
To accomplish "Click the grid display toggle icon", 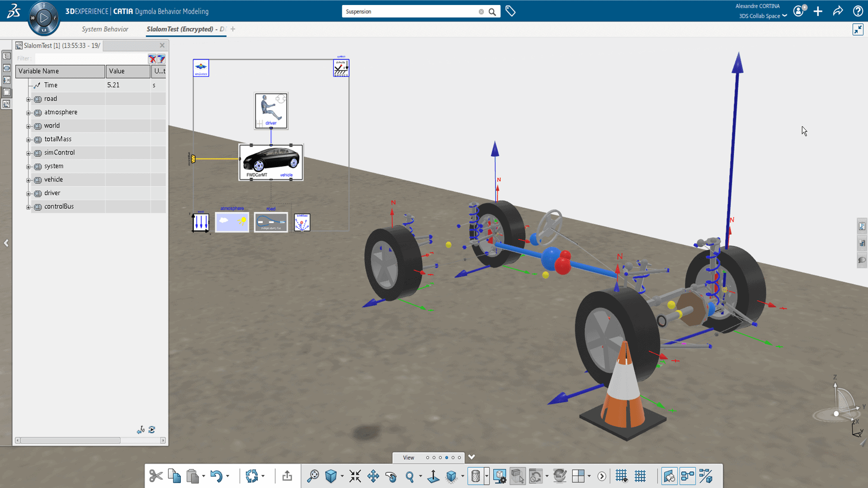I will [622, 475].
